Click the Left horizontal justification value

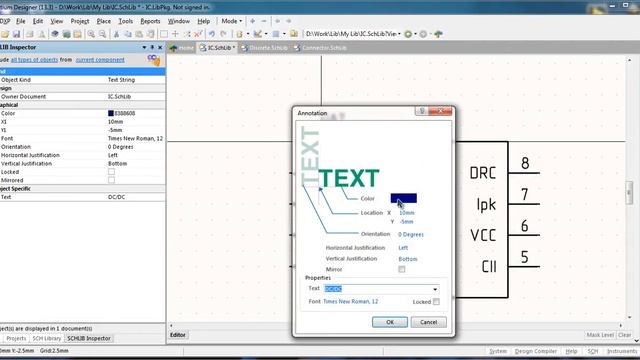point(403,248)
